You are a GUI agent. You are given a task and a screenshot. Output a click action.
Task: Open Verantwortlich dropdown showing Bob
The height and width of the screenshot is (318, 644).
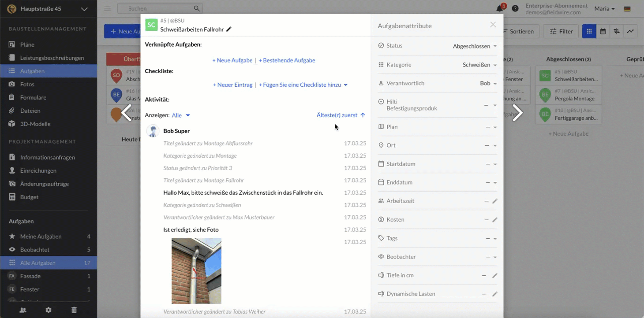(488, 83)
